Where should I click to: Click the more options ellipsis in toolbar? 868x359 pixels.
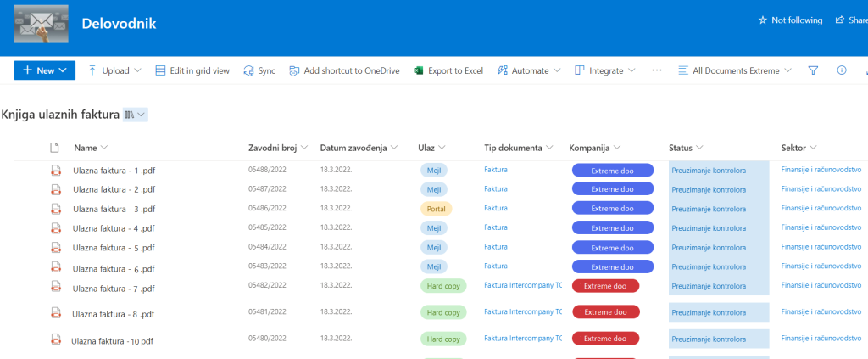point(656,70)
